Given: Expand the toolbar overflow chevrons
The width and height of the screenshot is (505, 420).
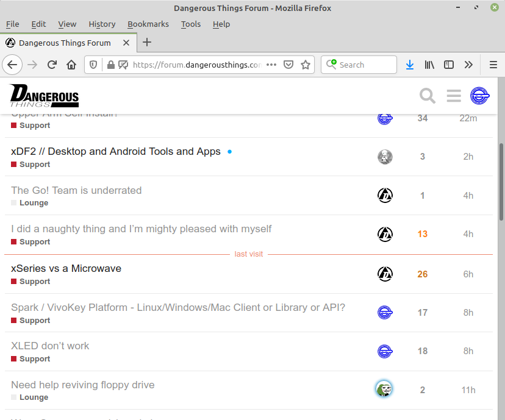Looking at the screenshot, I should (x=468, y=65).
